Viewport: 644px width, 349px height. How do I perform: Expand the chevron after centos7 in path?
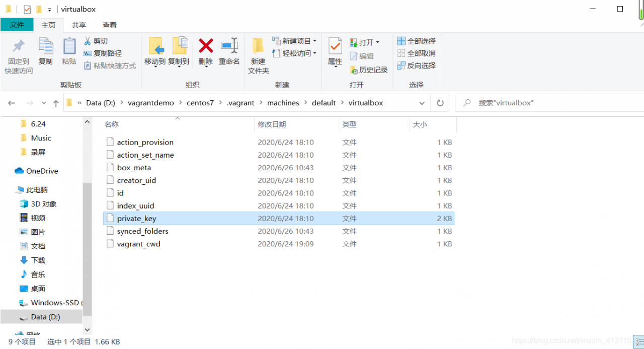tap(220, 103)
